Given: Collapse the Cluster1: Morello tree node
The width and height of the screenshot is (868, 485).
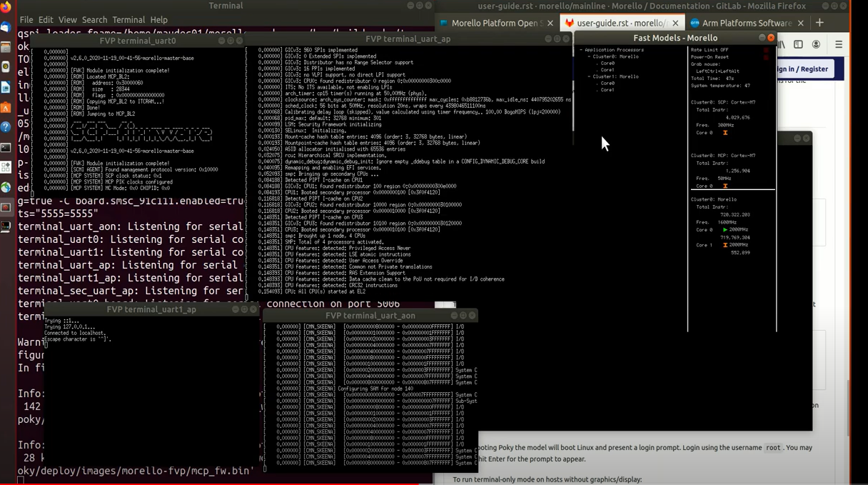Looking at the screenshot, I should pyautogui.click(x=589, y=76).
